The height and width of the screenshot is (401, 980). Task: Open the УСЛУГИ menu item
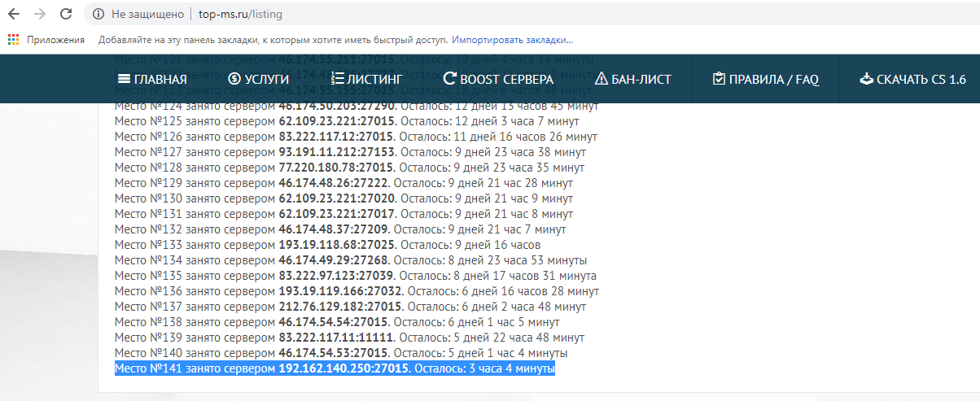coord(259,79)
